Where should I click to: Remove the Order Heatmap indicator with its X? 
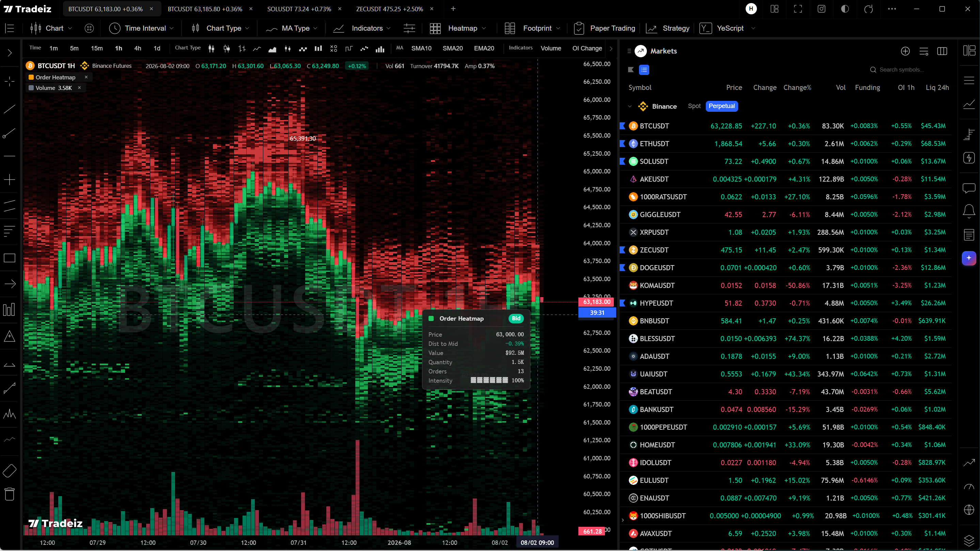pos(86,77)
